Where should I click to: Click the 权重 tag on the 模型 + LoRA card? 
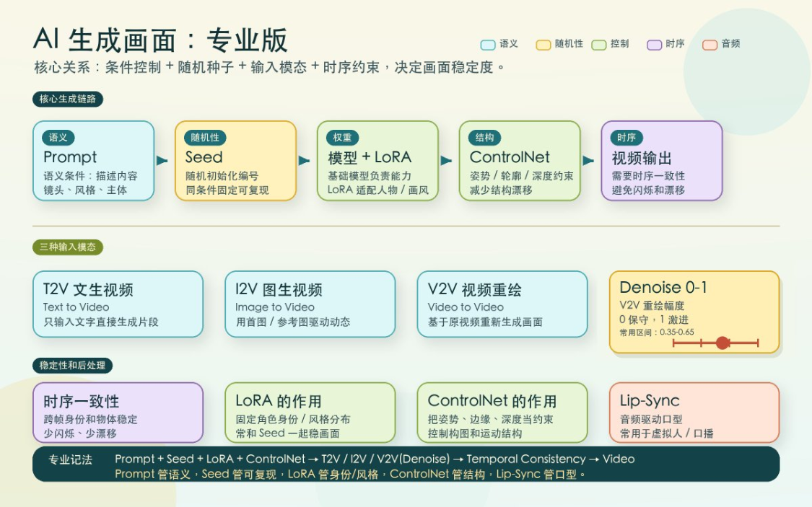(x=342, y=138)
